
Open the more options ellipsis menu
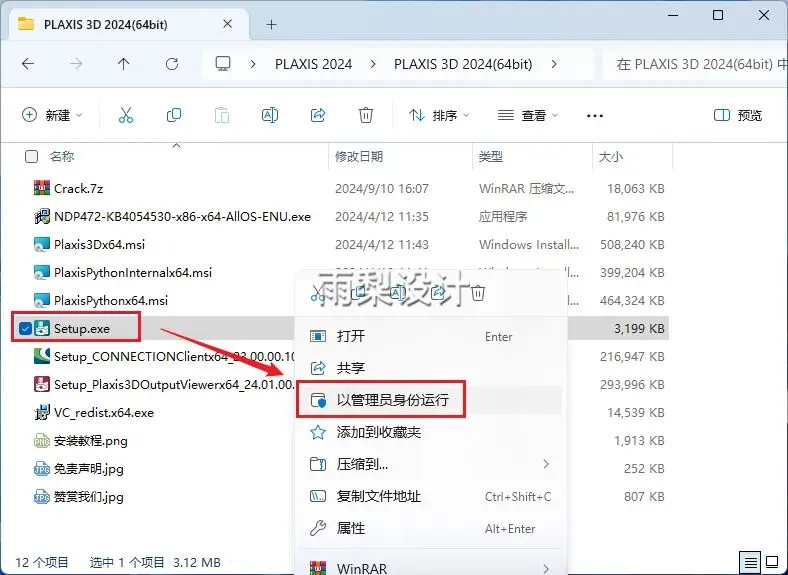(x=595, y=116)
